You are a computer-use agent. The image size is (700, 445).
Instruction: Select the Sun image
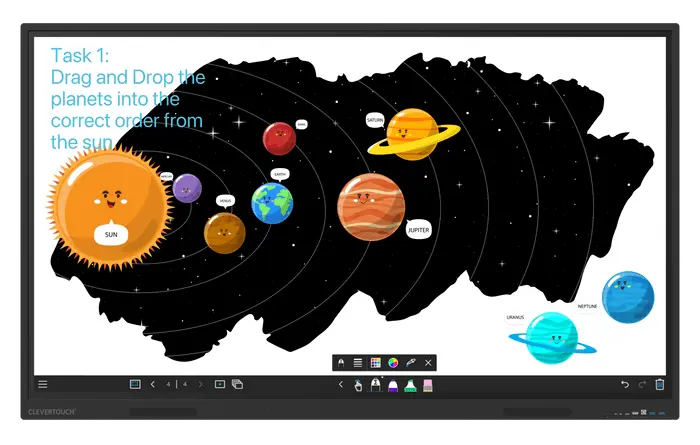pos(109,208)
